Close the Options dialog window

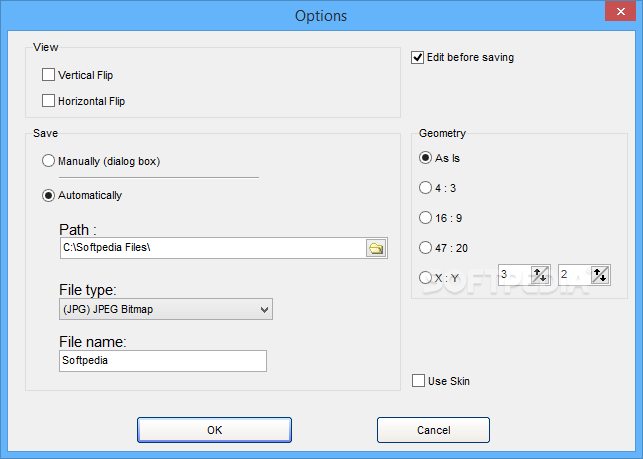coord(620,11)
